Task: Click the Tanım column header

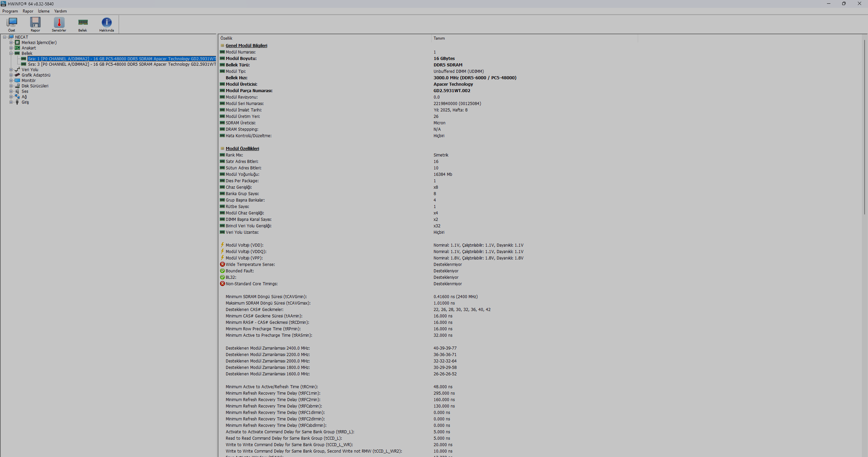Action: (534, 38)
